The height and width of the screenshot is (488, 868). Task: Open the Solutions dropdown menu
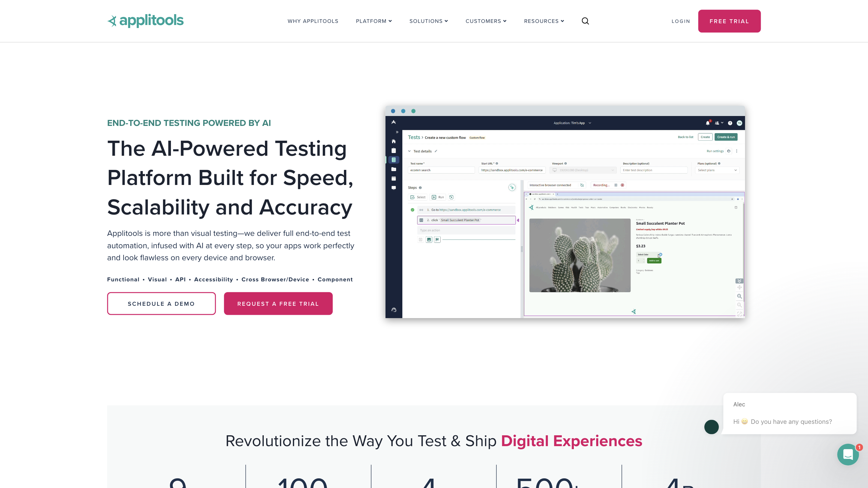click(x=429, y=21)
